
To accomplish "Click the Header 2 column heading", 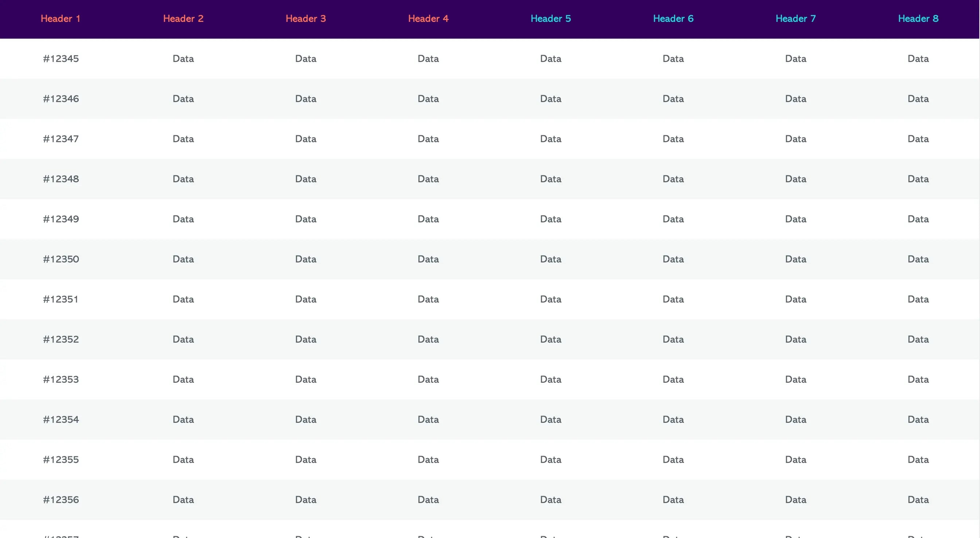I will point(183,19).
